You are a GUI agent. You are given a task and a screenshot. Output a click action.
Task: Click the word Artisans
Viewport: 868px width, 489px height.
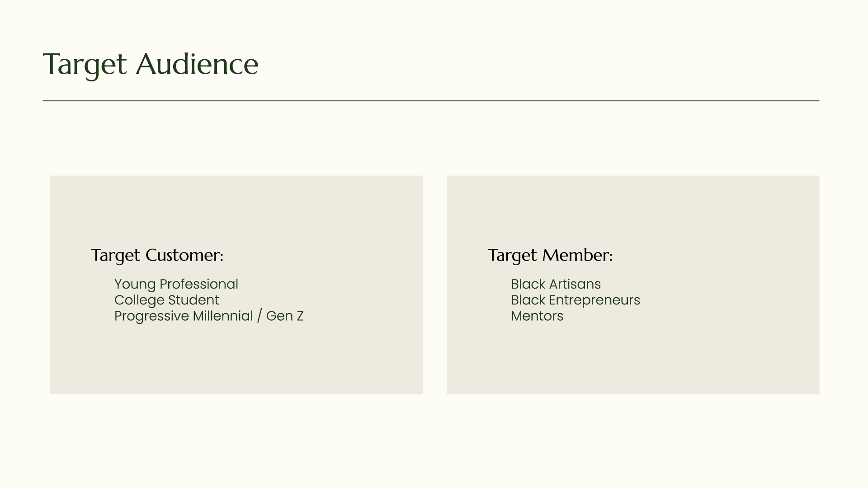click(575, 284)
